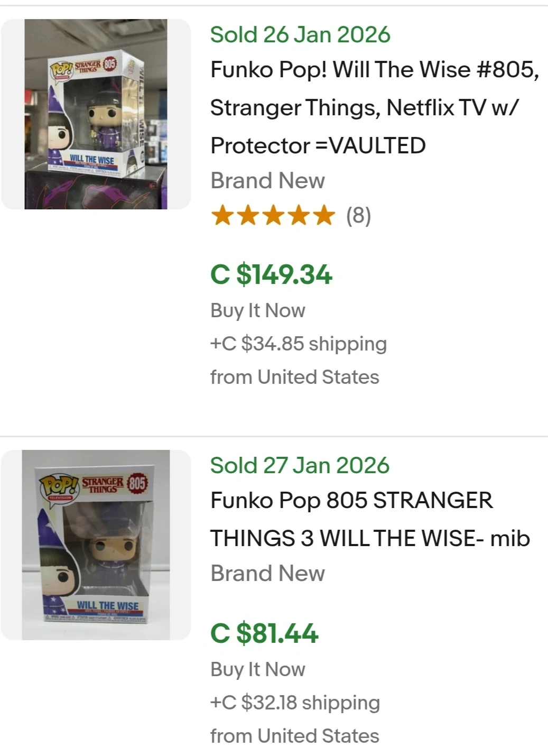This screenshot has width=548, height=756.
Task: Click 'Buy It Now' under the C $149.34 price
Action: click(258, 310)
